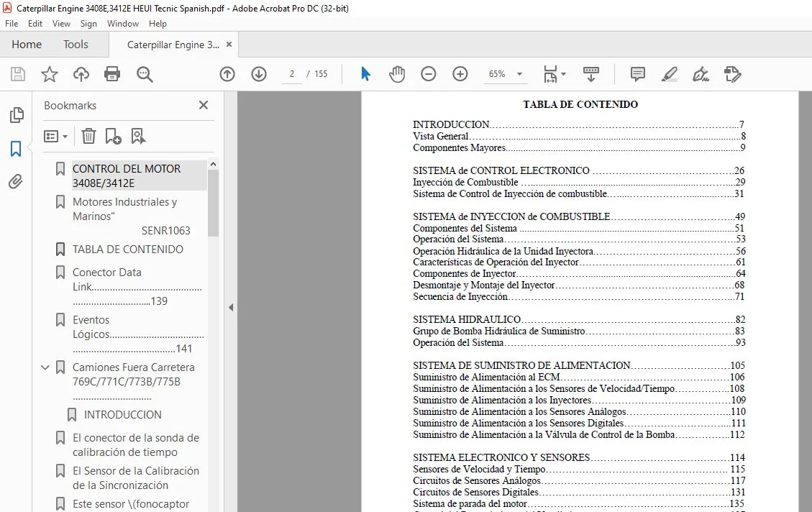Image resolution: width=812 pixels, height=512 pixels.
Task: Open the find text search tool
Action: (x=145, y=74)
